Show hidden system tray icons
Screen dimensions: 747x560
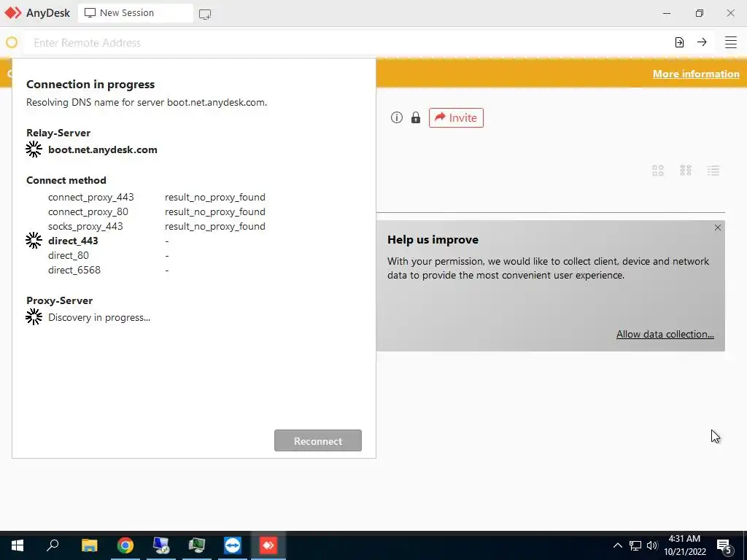(x=617, y=545)
